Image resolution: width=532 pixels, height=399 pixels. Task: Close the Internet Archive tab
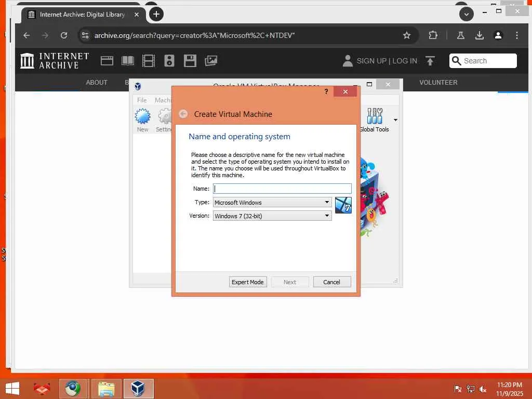(x=137, y=15)
